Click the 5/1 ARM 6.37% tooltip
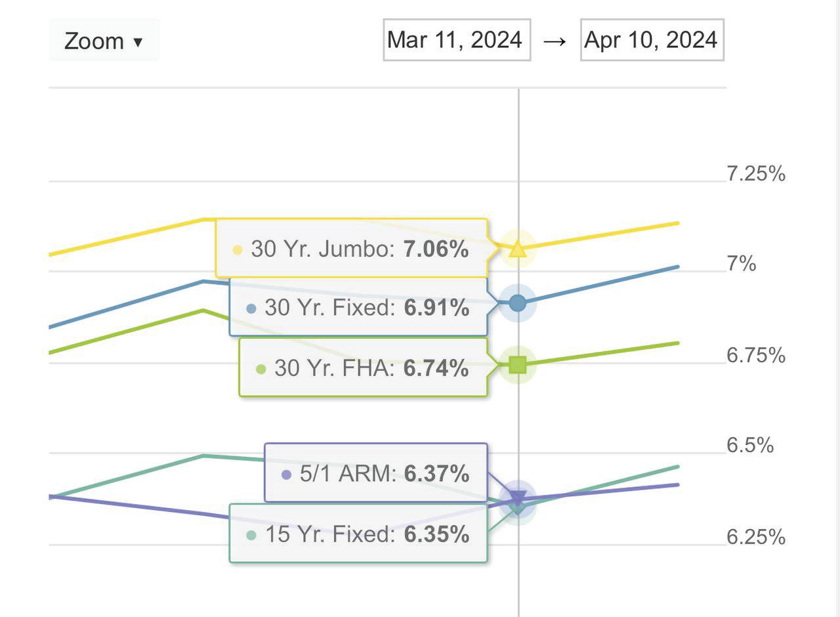 pyautogui.click(x=376, y=473)
